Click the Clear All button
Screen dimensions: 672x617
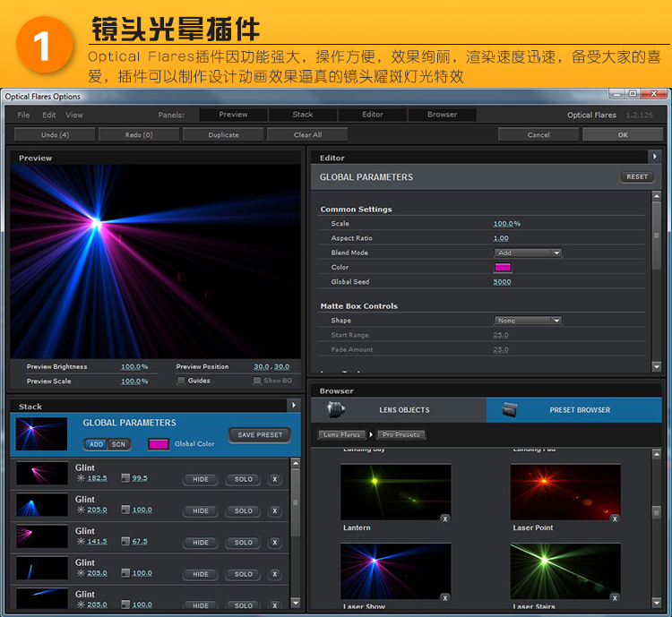307,134
